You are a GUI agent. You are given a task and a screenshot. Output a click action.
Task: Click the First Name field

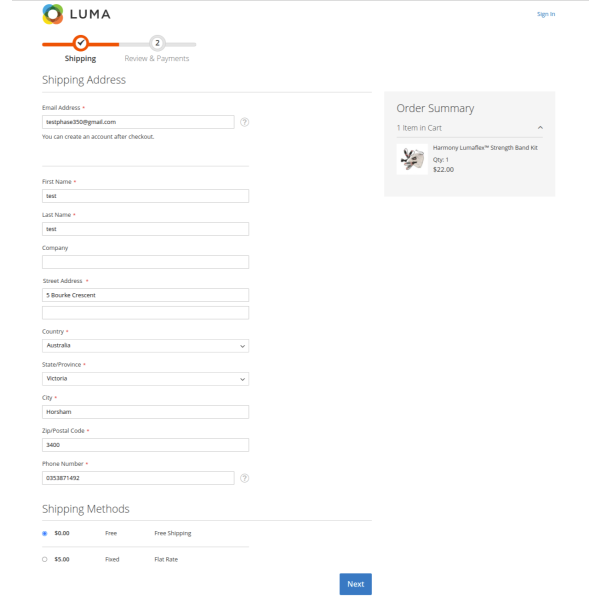(x=145, y=196)
